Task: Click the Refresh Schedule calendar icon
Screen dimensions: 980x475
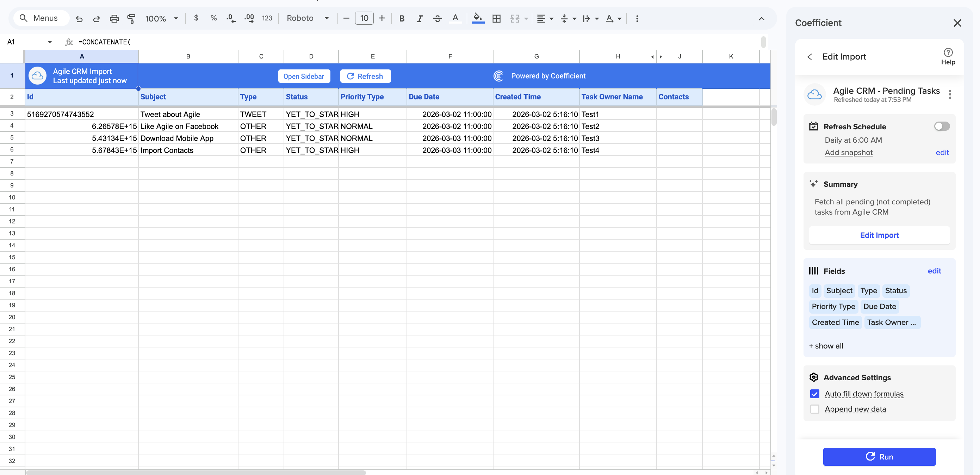Action: (x=814, y=127)
